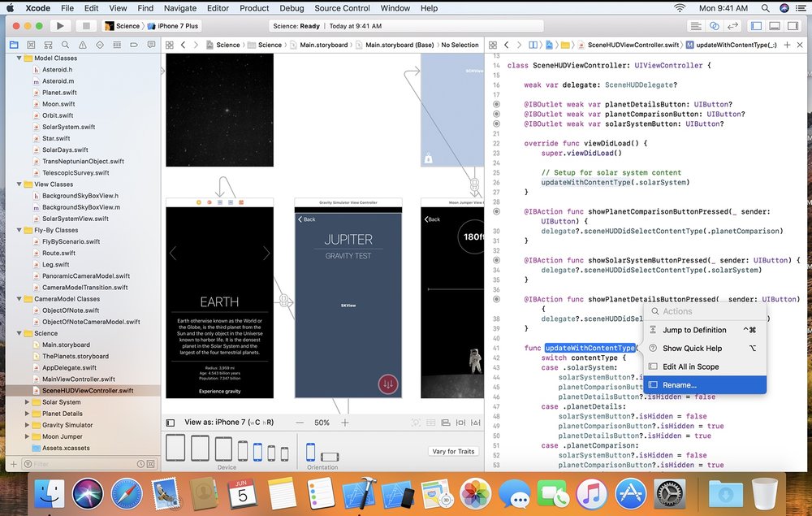Expand the Planet Details group

[27, 414]
